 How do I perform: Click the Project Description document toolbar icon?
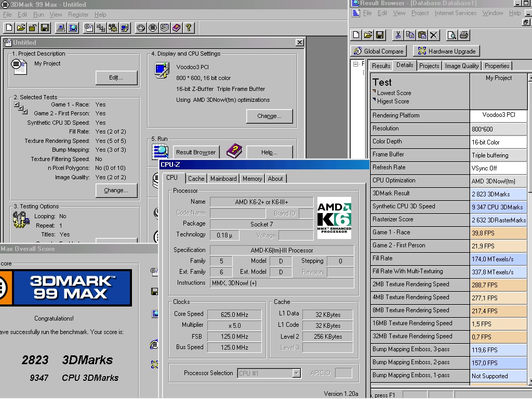point(89,28)
